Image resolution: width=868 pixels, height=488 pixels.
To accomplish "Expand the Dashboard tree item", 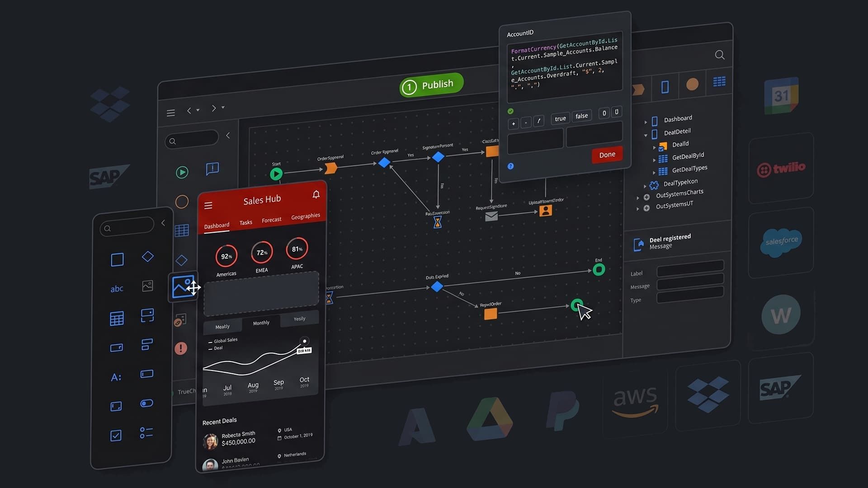I will tap(646, 122).
